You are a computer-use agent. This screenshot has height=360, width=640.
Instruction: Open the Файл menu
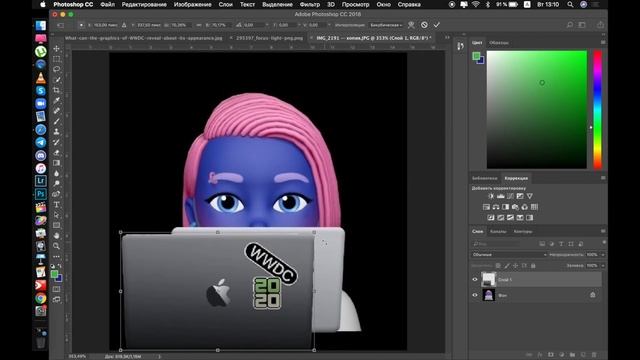[107, 4]
